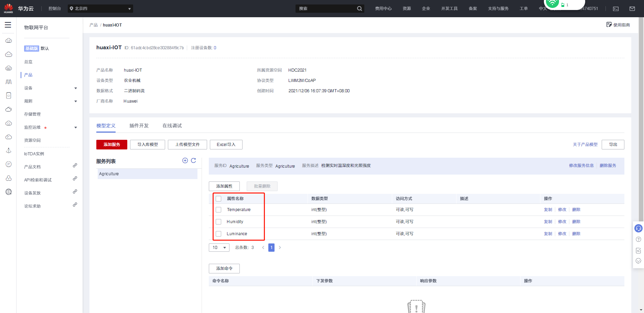Open the 北京四 region dropdown

[100, 9]
